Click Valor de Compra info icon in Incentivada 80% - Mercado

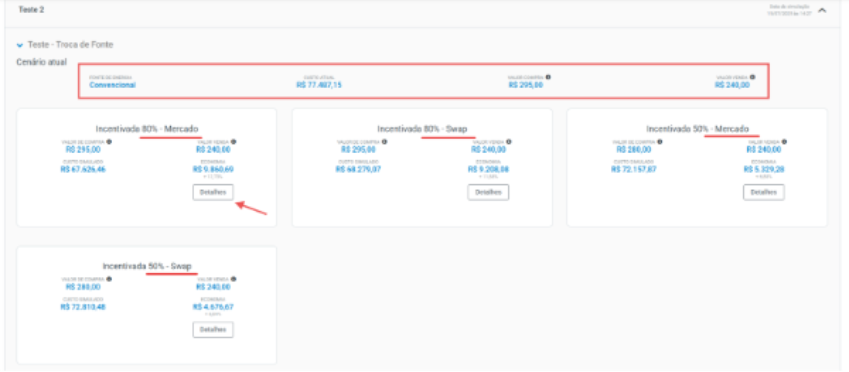click(x=109, y=142)
